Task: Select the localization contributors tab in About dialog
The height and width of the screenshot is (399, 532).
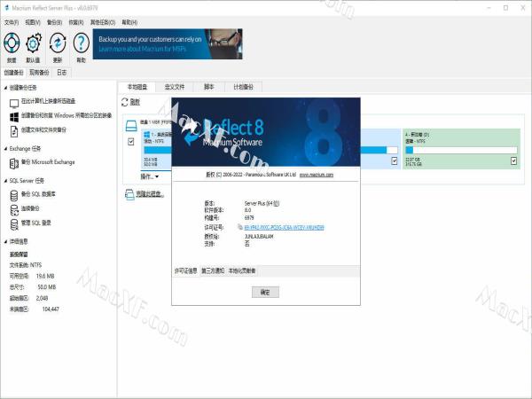Action: [x=242, y=270]
